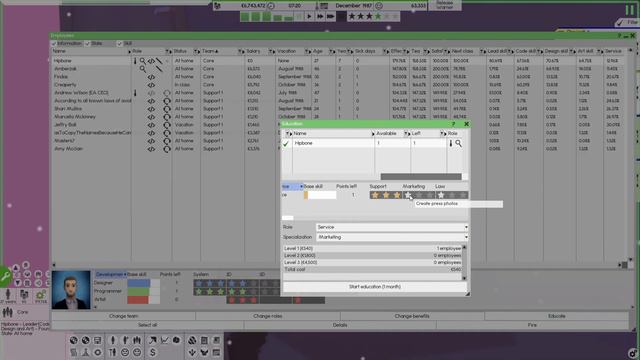
Task: Open the Role column filter in Employees
Action: 167,51
